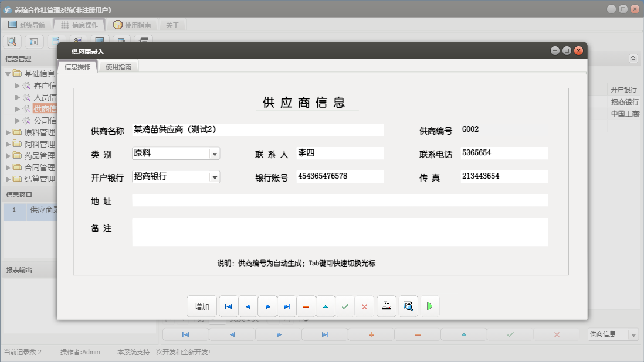644x362 pixels.
Task: Jump to the last supplier record
Action: coord(287,306)
